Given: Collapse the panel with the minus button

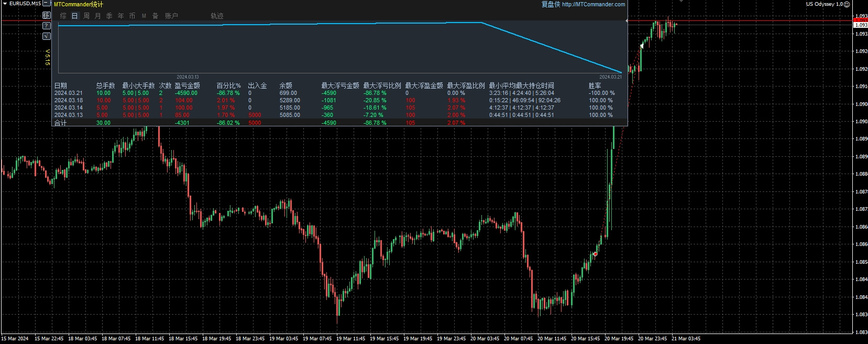Looking at the screenshot, I should 47,4.
